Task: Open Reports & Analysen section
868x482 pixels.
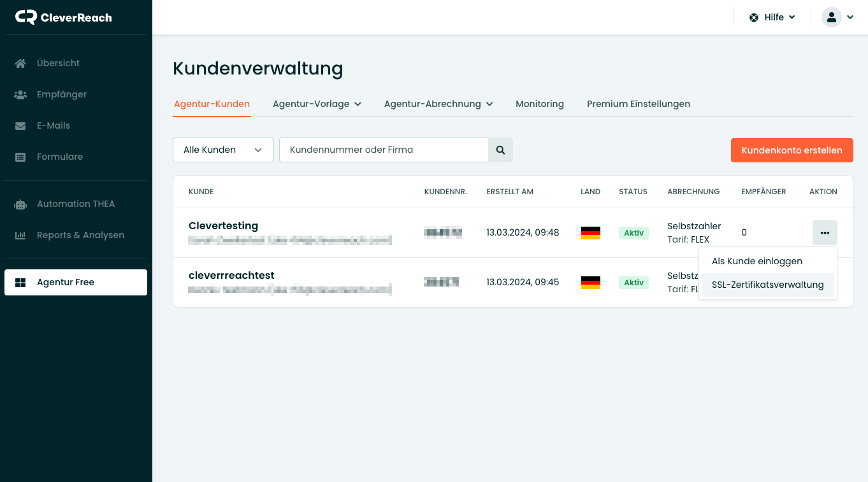Action: 76,235
